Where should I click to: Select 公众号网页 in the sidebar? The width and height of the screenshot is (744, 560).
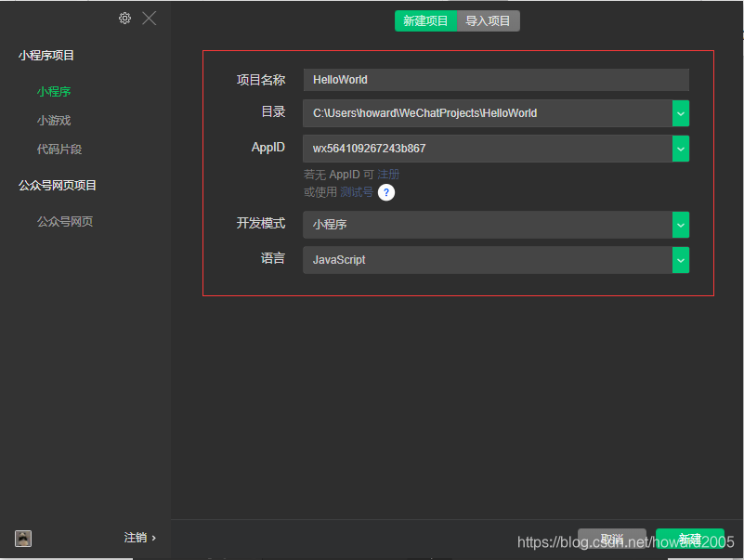pos(65,221)
